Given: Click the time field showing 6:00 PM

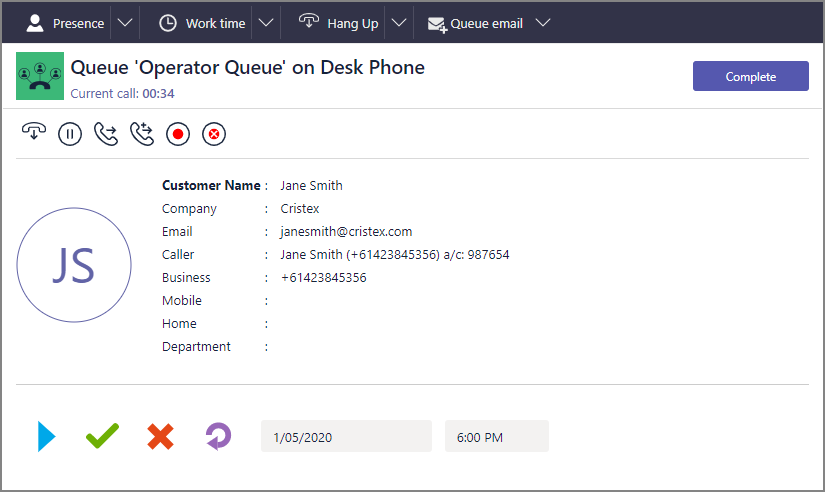Looking at the screenshot, I should pos(497,436).
